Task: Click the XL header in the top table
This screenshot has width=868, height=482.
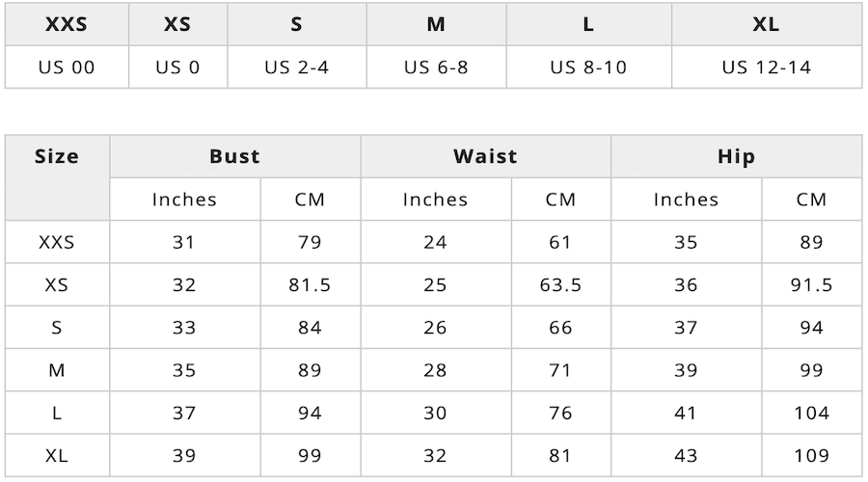Action: [766, 25]
